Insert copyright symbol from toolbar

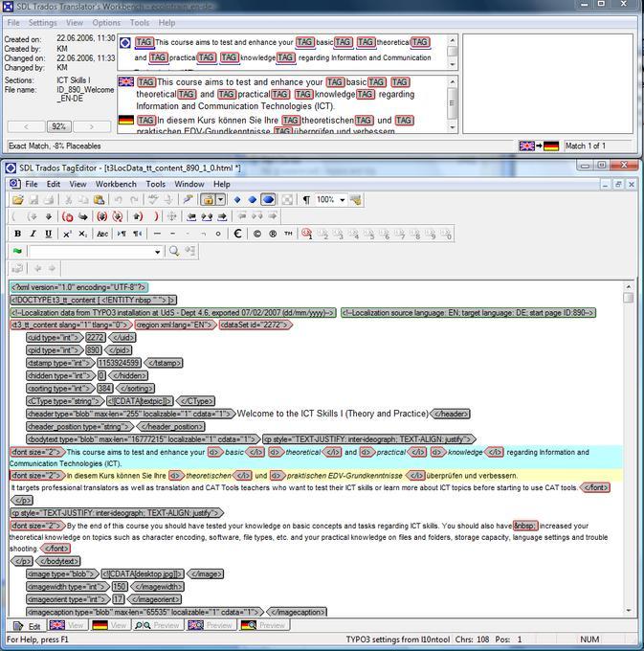256,234
